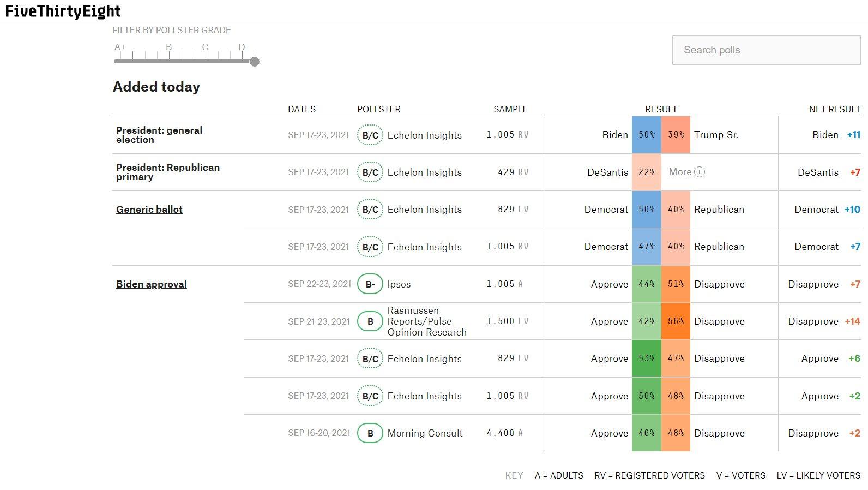The width and height of the screenshot is (868, 490).
Task: Open the Generic ballot link
Action: click(149, 210)
